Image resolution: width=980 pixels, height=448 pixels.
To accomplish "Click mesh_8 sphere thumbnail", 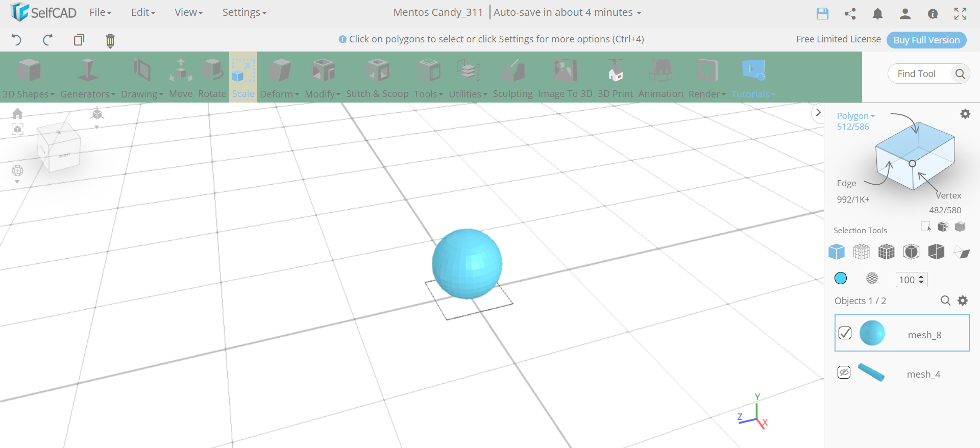I will (x=872, y=333).
